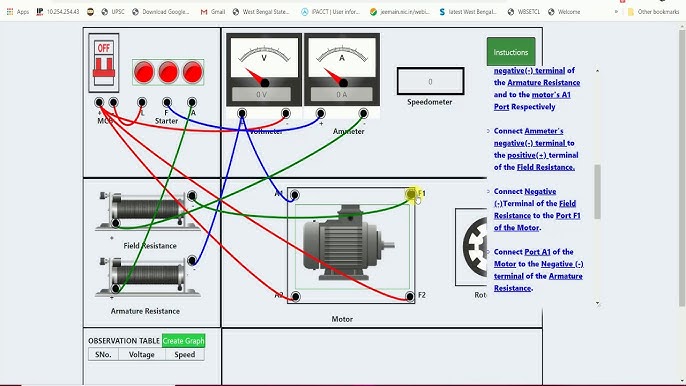Open the Gmail bookmark
Image resolution: width=686 pixels, height=386 pixels.
pyautogui.click(x=213, y=12)
